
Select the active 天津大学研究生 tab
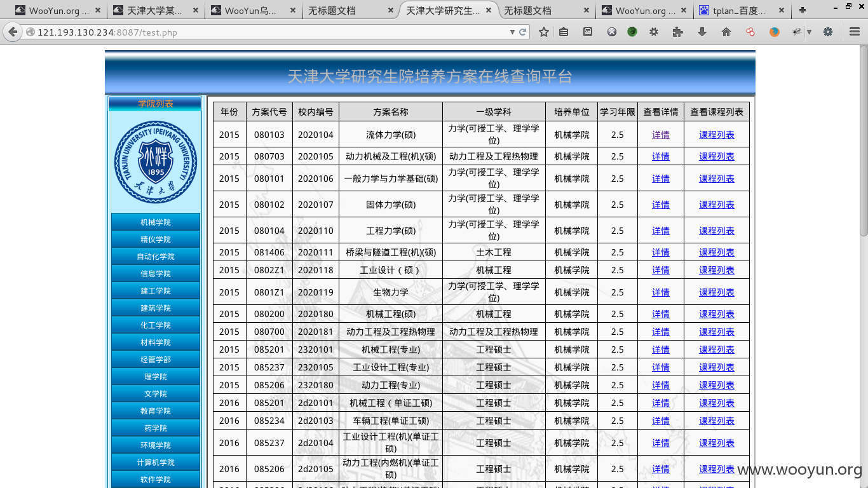coord(449,10)
